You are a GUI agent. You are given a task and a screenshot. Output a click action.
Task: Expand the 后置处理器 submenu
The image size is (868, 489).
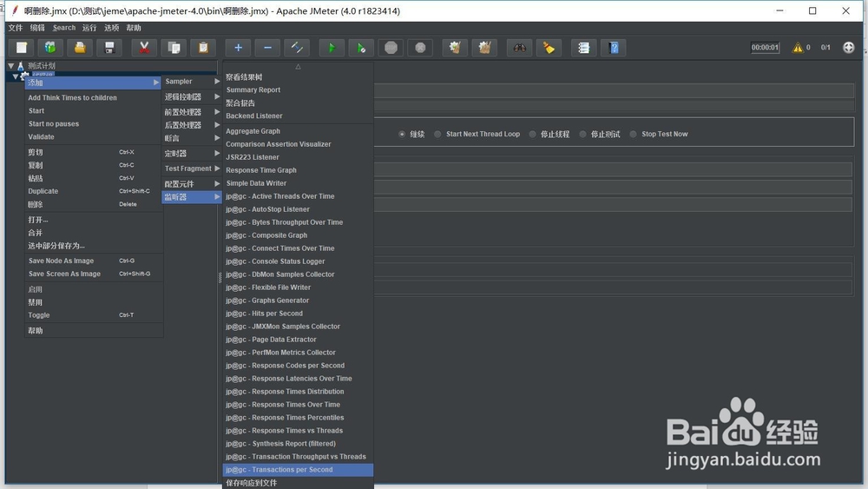coord(192,125)
